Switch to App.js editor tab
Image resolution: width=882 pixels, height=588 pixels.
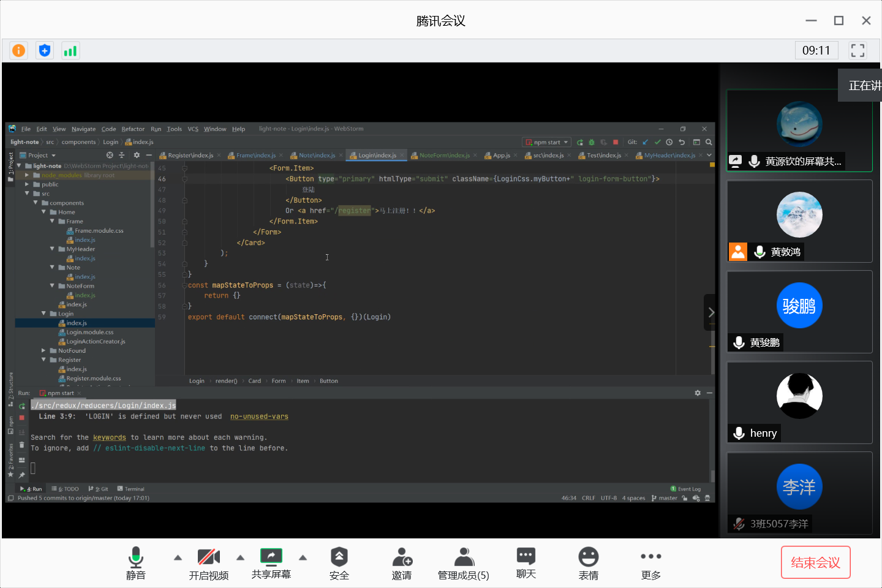[x=501, y=156]
